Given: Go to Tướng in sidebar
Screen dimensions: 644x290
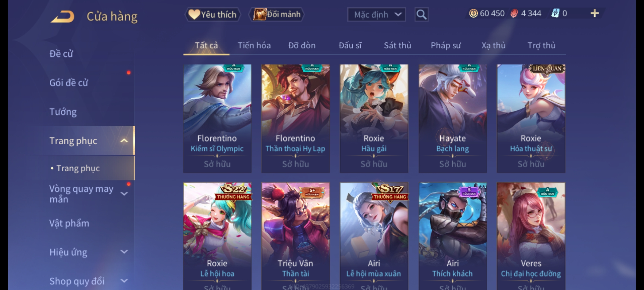Looking at the screenshot, I should point(63,112).
